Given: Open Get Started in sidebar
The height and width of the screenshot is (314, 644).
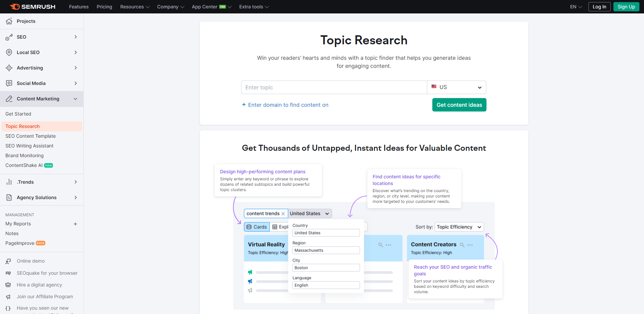Looking at the screenshot, I should pos(18,114).
